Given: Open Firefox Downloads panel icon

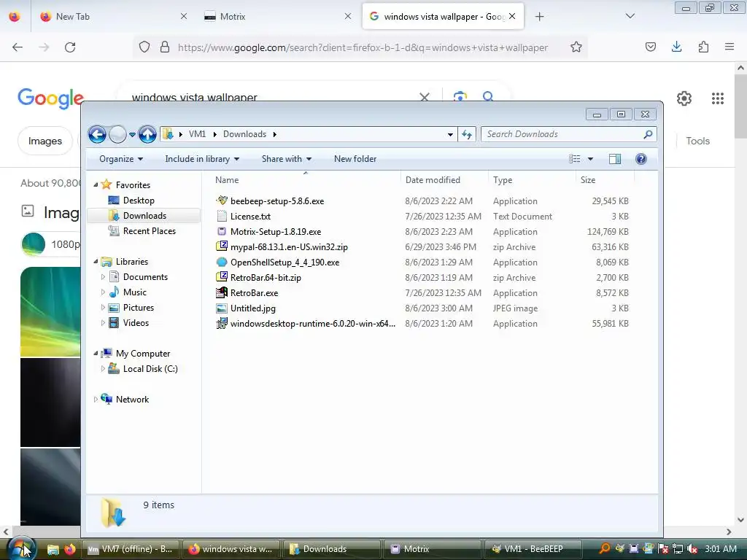Looking at the screenshot, I should coord(676,47).
